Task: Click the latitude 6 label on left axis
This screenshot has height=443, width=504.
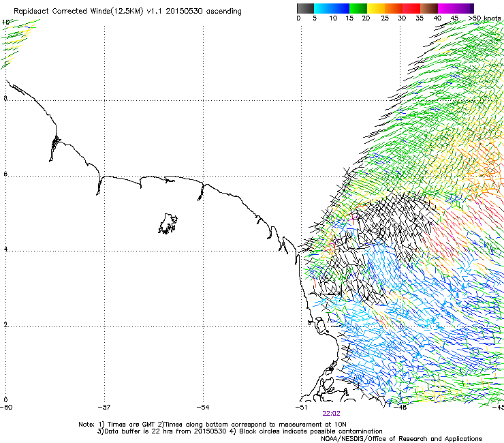Action: [x=5, y=174]
